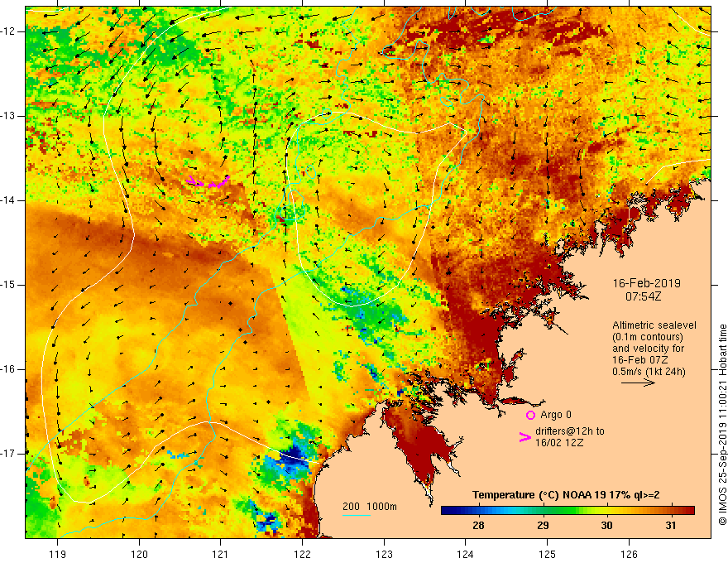Click the longitude label 120
728x563 pixels.
click(x=139, y=554)
